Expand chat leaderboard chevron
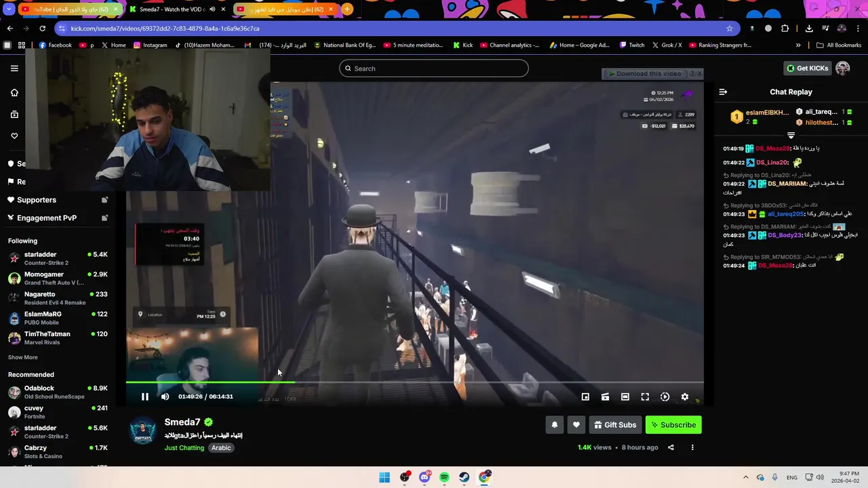 click(791, 136)
